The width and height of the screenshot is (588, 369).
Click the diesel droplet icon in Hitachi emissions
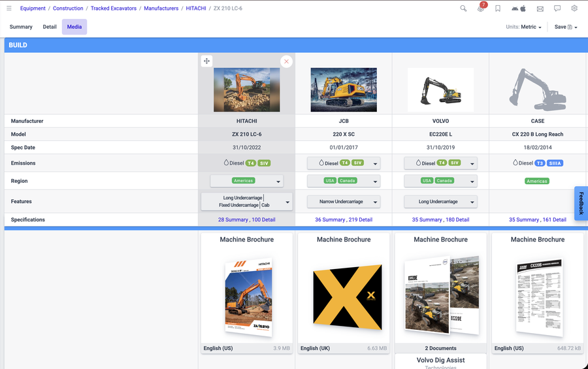226,163
